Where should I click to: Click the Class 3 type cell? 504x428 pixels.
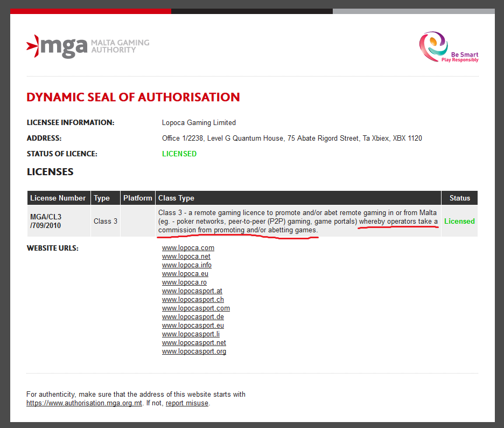[x=106, y=221]
